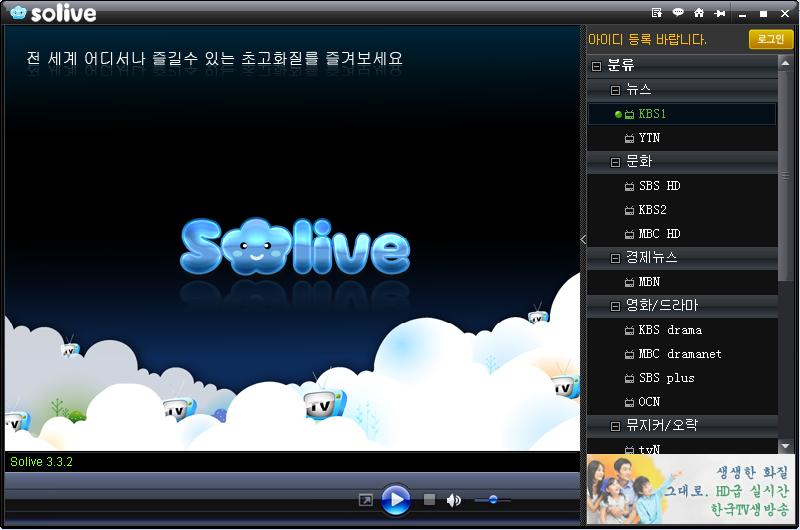The image size is (800, 530).
Task: Click the 뮤지커/오락 category label
Action: [662, 425]
